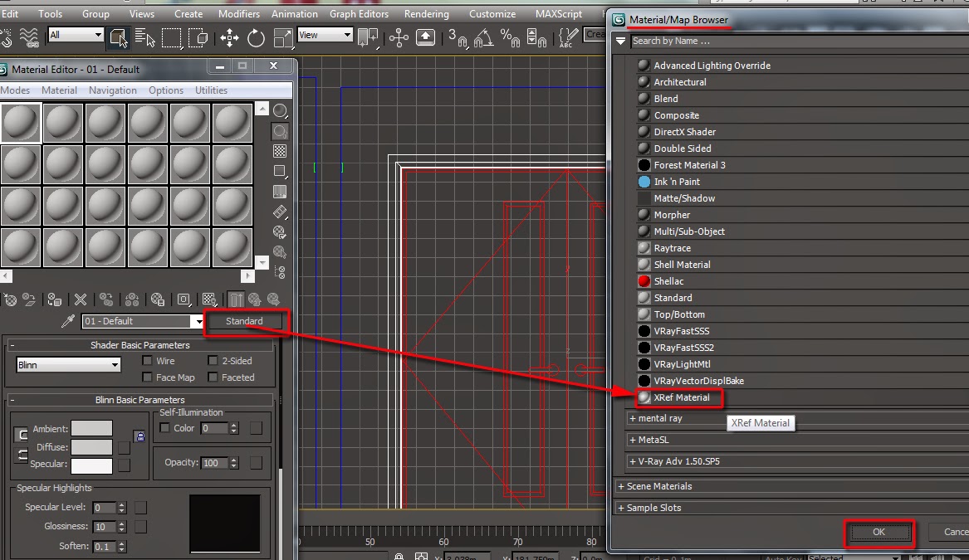Click Reset Map/Mtl to Default X icon

(81, 300)
